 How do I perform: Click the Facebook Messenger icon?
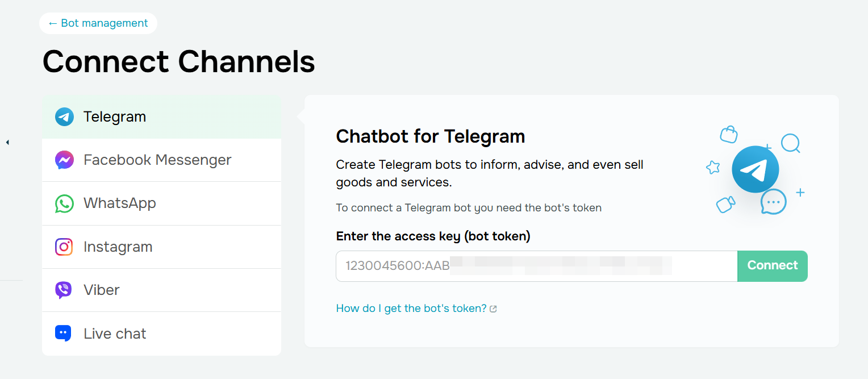click(x=64, y=160)
